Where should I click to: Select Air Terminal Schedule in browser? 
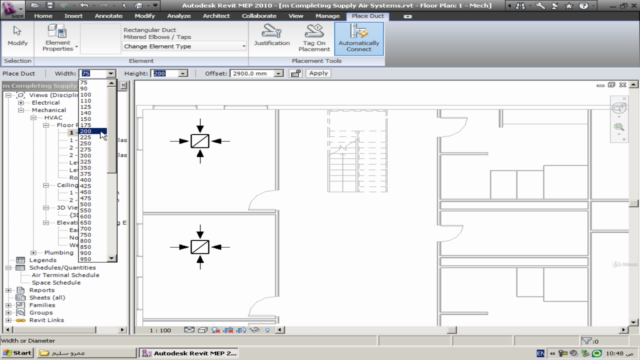click(x=65, y=275)
